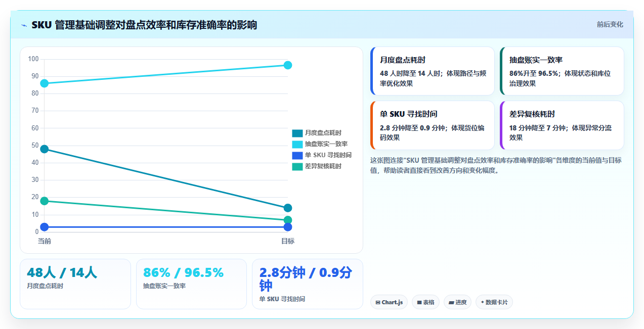The height and width of the screenshot is (329, 644).
Task: Click the 差异复核耗时 data point at 当前
Action: tap(45, 201)
